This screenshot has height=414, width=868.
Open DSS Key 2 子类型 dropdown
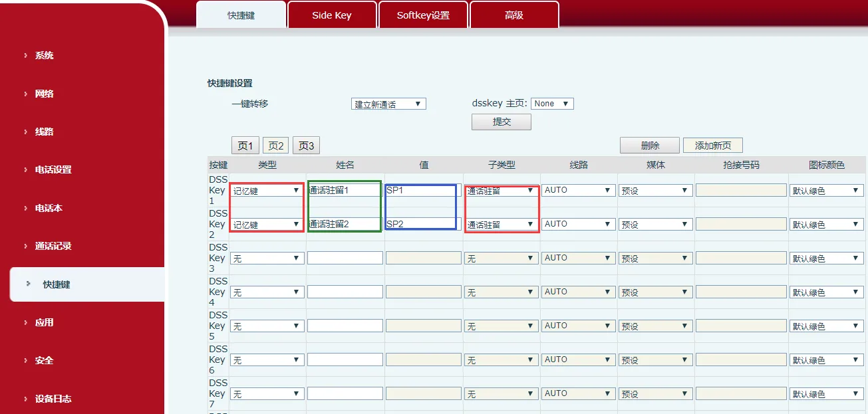tap(501, 225)
